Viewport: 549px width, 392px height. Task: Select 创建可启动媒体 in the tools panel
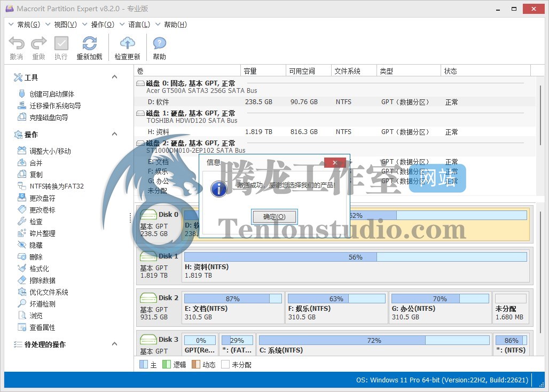point(51,94)
